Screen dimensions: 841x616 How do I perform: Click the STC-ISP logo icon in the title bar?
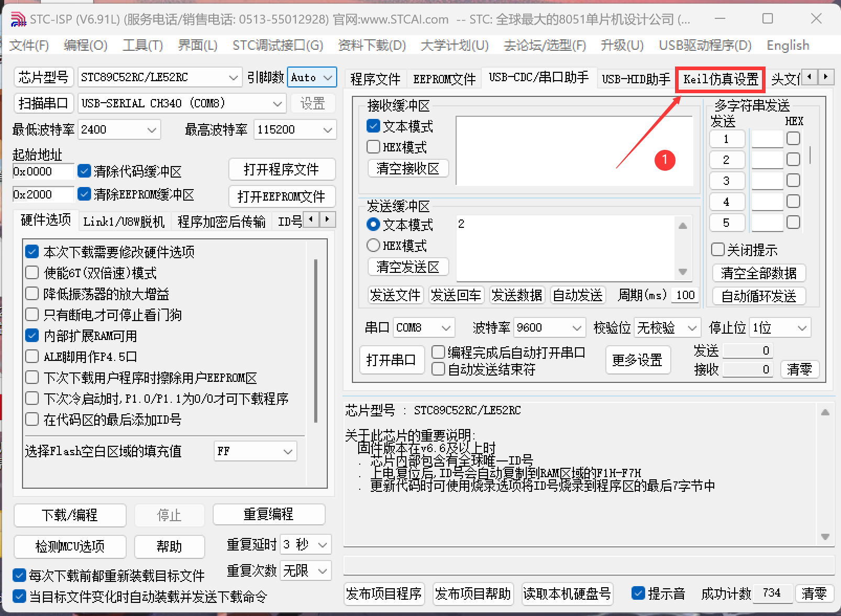click(18, 18)
